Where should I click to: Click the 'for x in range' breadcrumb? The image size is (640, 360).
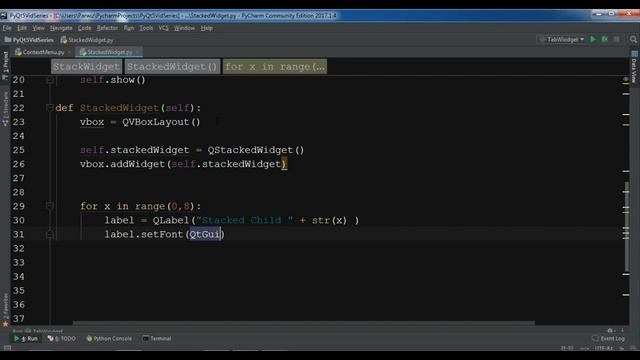(x=275, y=67)
